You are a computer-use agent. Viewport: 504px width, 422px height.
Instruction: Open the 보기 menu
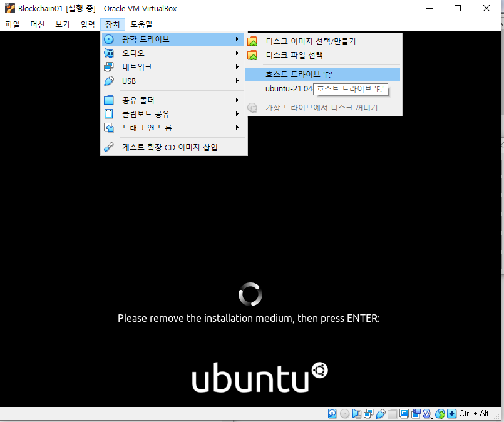(63, 24)
